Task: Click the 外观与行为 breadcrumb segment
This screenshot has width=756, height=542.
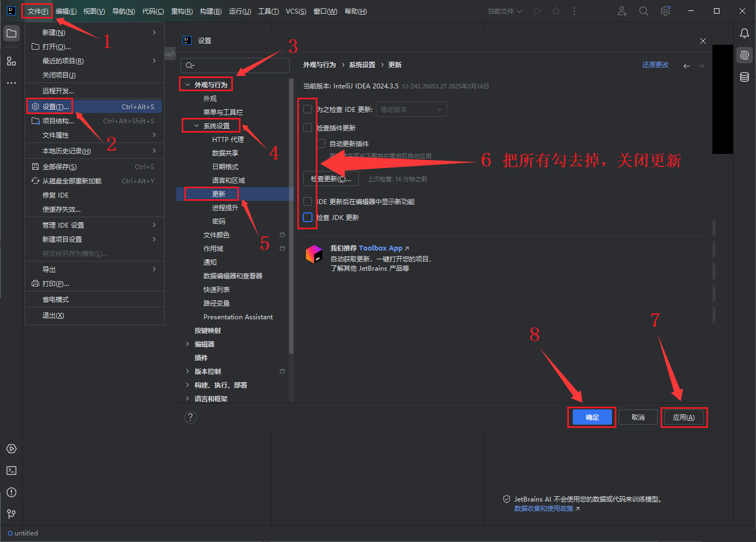Action: [x=320, y=64]
